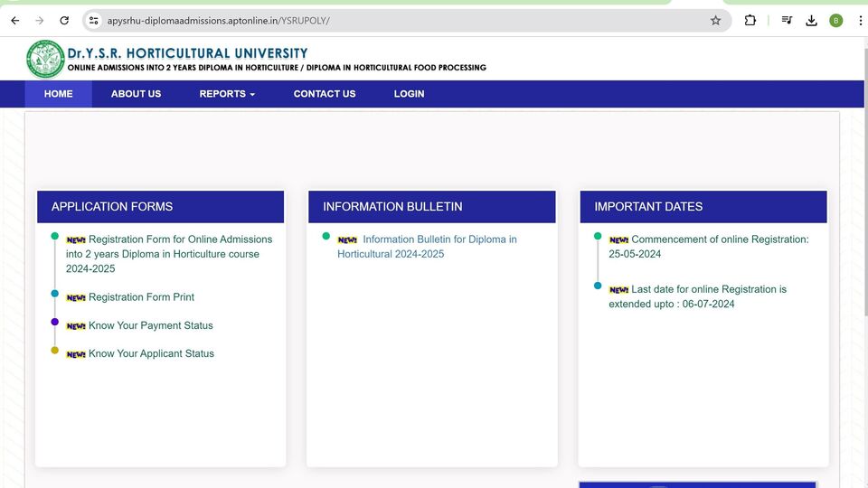This screenshot has width=868, height=488.
Task: Reload the current page
Action: pos(64,21)
